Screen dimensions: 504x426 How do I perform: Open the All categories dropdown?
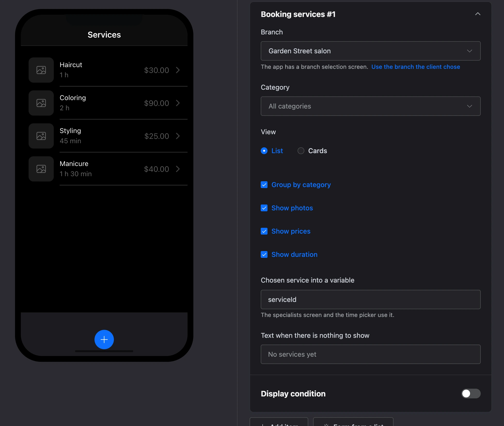(370, 106)
